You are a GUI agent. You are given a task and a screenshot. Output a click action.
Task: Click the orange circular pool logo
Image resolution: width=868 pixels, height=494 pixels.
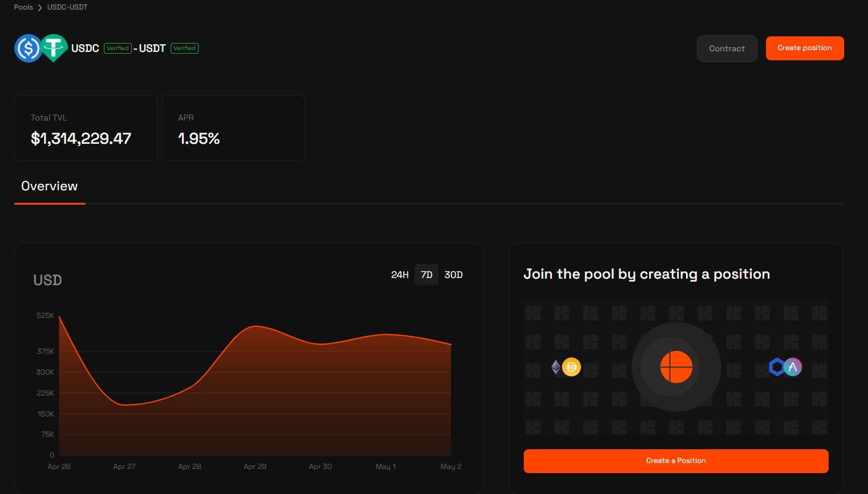(x=676, y=367)
